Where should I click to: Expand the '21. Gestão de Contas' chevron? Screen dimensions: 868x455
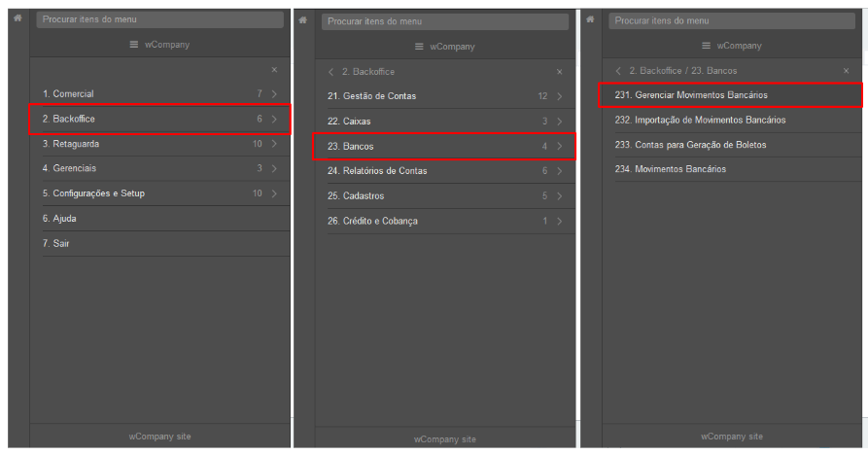coord(560,96)
